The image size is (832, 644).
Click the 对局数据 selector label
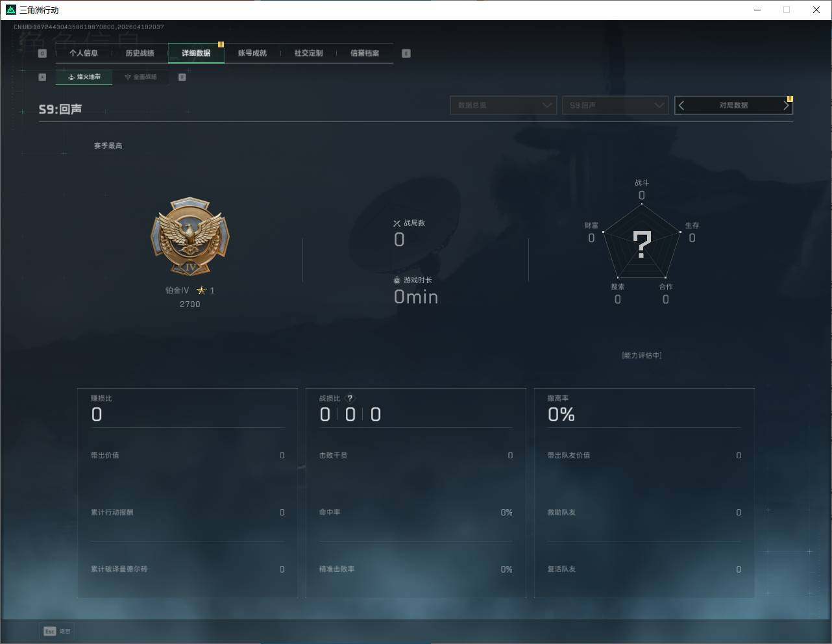733,105
